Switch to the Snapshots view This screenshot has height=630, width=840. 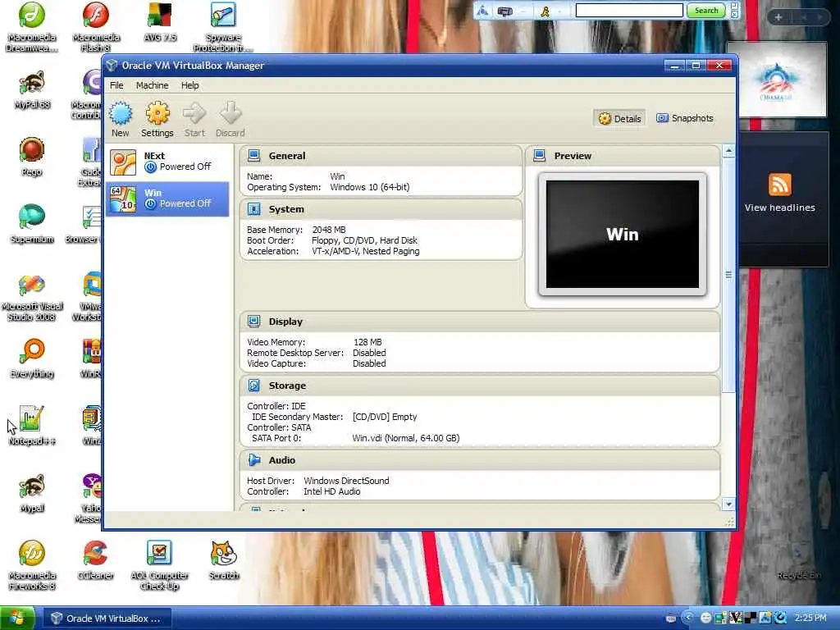coord(685,118)
